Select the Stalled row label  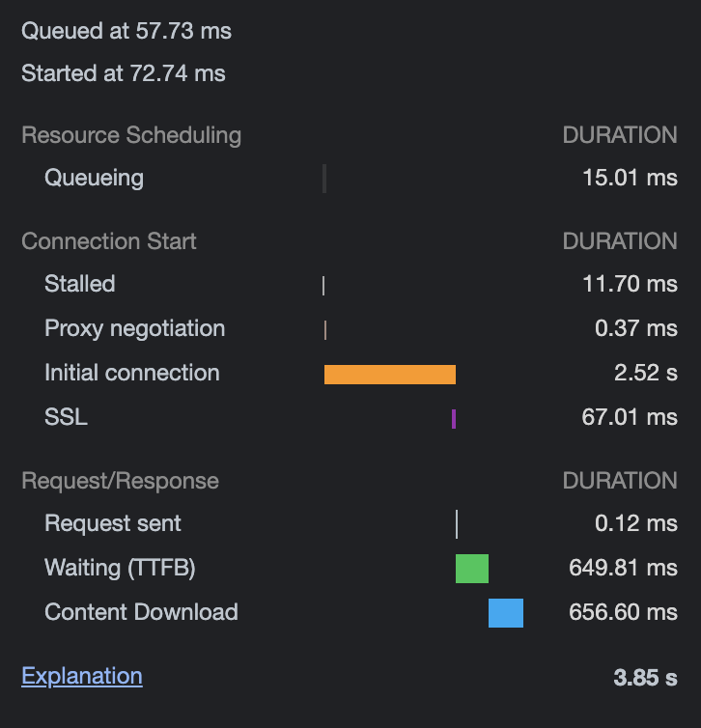80,284
